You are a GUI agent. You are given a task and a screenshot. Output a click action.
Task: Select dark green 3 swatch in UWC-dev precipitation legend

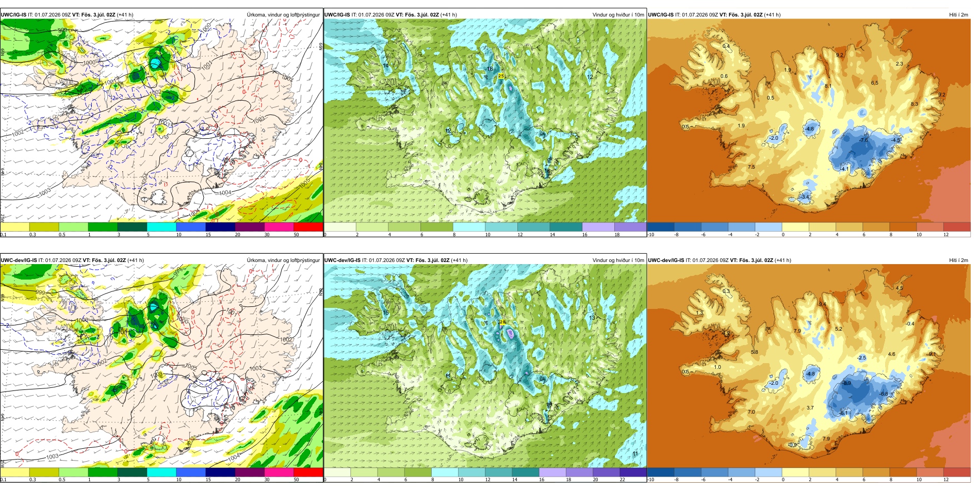[132, 472]
